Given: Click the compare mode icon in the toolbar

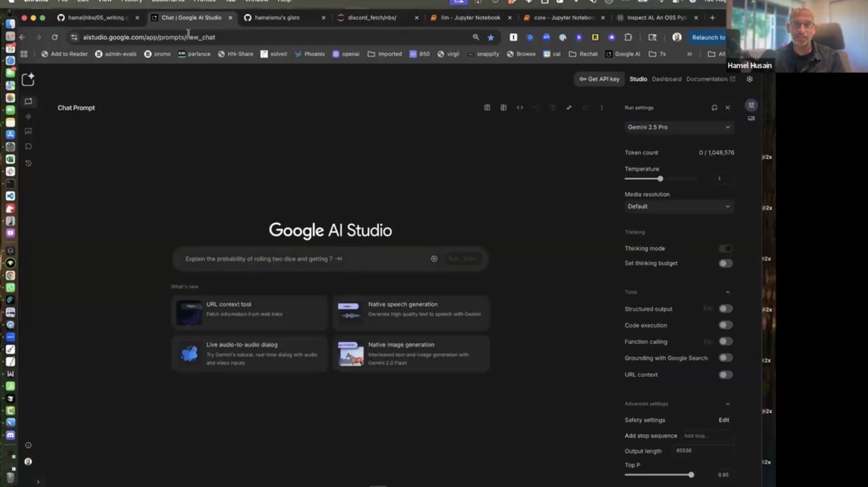Looking at the screenshot, I should (x=503, y=108).
